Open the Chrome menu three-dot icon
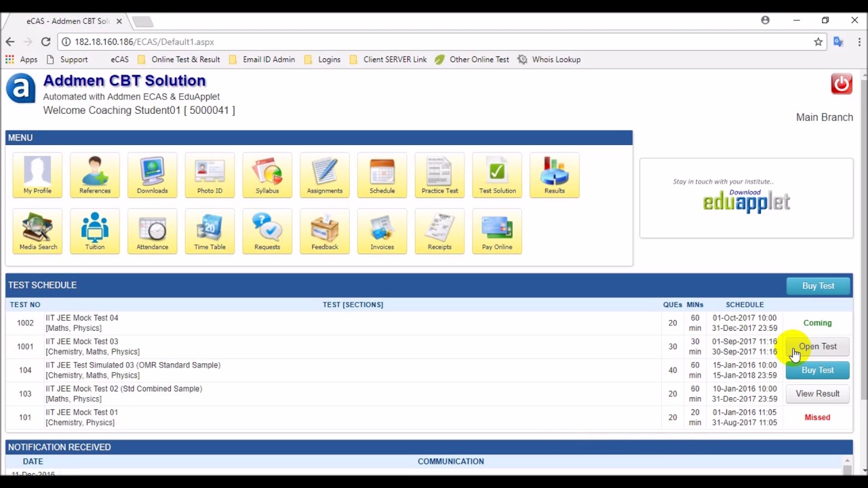 coord(859,42)
